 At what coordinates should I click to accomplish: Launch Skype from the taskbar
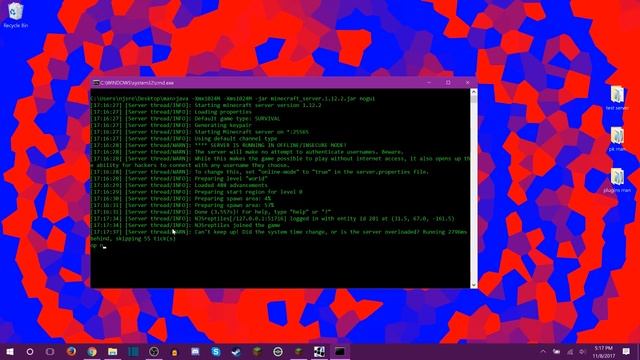click(x=216, y=351)
